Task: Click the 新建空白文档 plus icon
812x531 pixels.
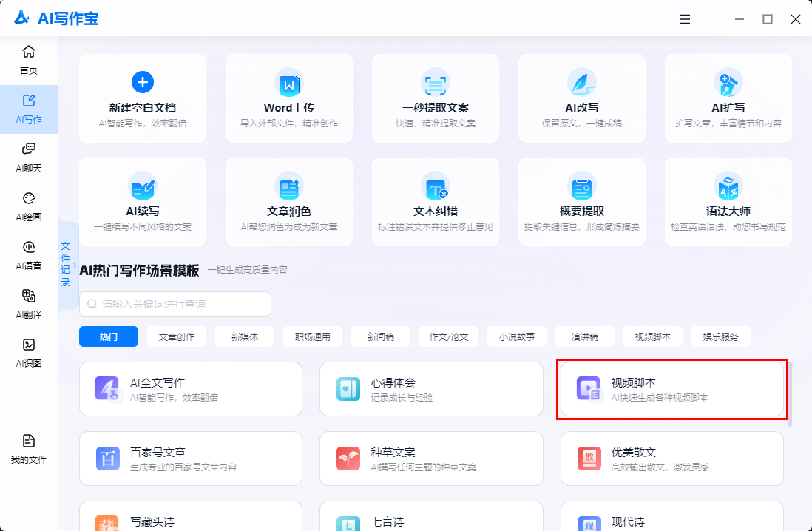Action: (x=142, y=82)
